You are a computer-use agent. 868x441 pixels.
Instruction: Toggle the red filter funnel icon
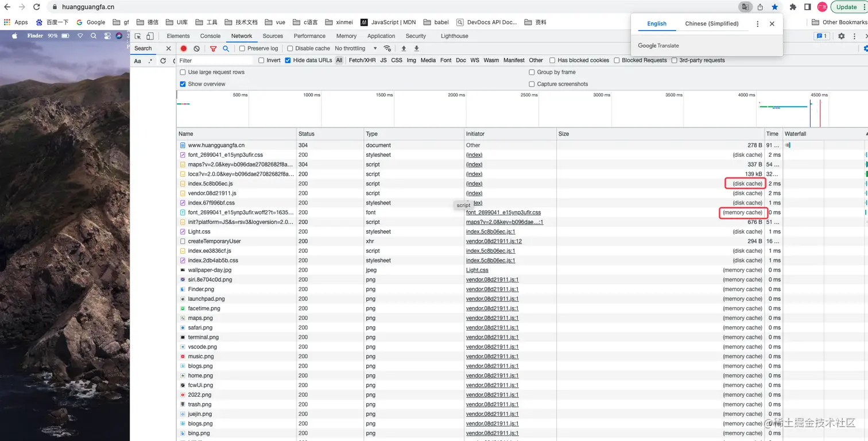point(213,49)
